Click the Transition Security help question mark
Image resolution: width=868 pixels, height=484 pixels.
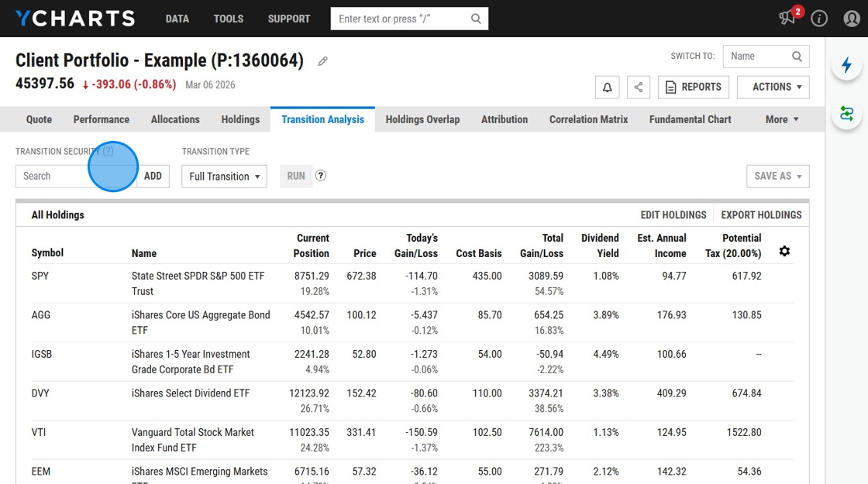point(108,151)
